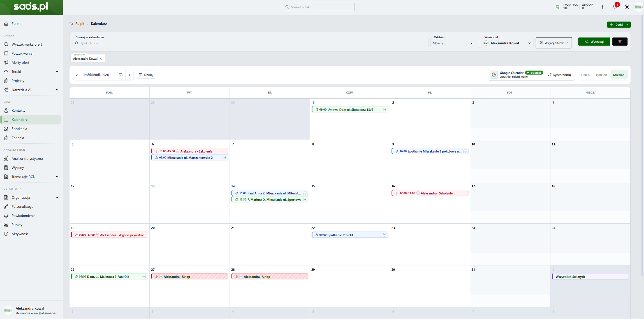
Task: Click the money pool icon near Twoja pula
Action: [557, 7]
